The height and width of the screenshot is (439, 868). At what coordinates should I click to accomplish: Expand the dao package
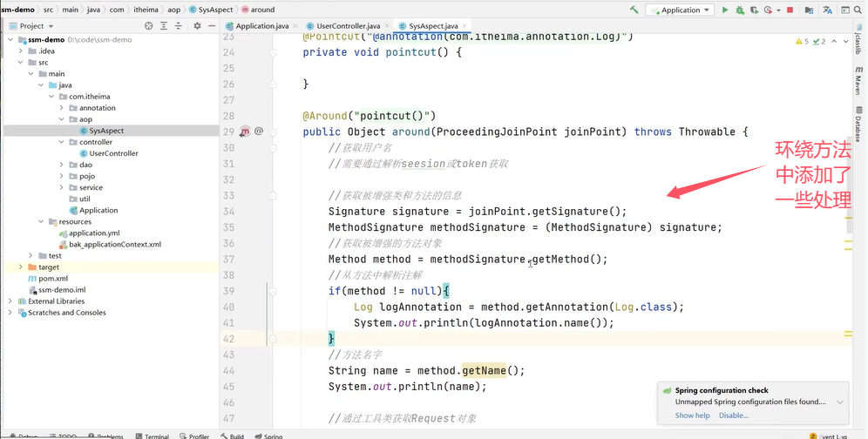[62, 165]
